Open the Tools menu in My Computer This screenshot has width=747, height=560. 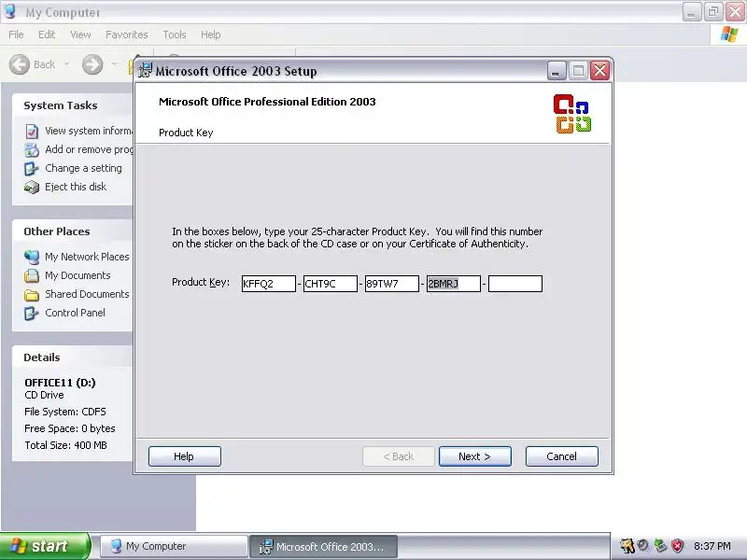pos(175,35)
